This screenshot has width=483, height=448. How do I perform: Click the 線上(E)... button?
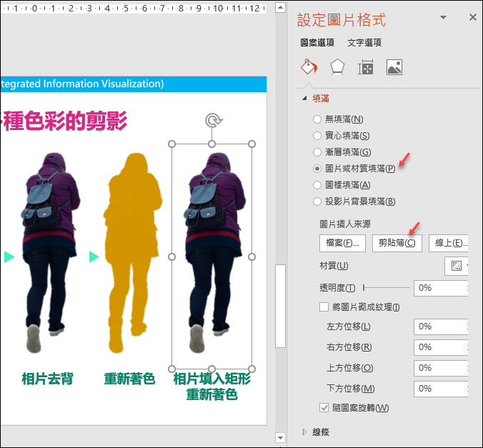[449, 243]
